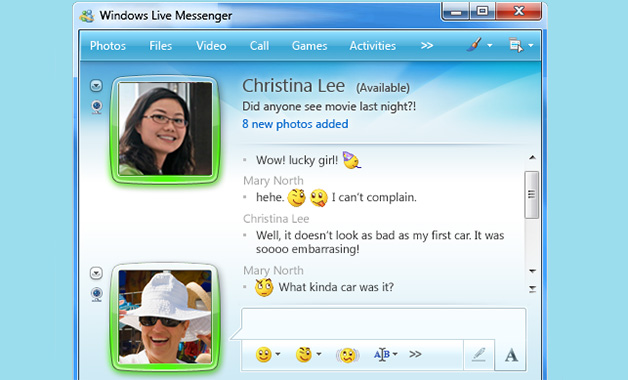Show more toolbar options after Activities
Viewport: 628px width, 380px height.
(x=427, y=46)
